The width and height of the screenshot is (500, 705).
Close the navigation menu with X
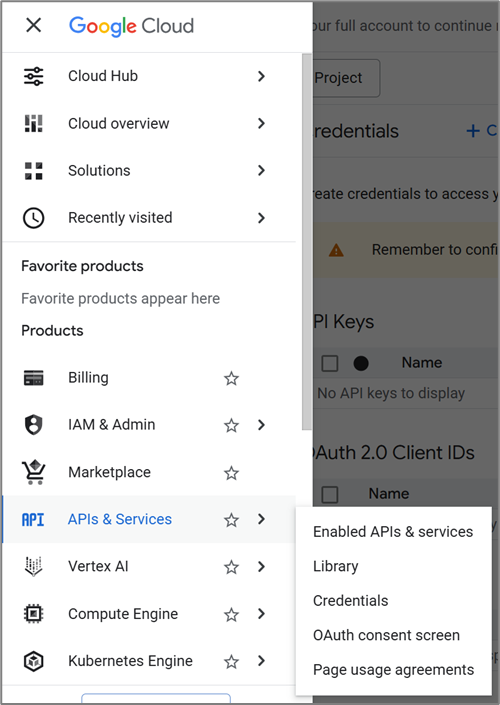[34, 26]
